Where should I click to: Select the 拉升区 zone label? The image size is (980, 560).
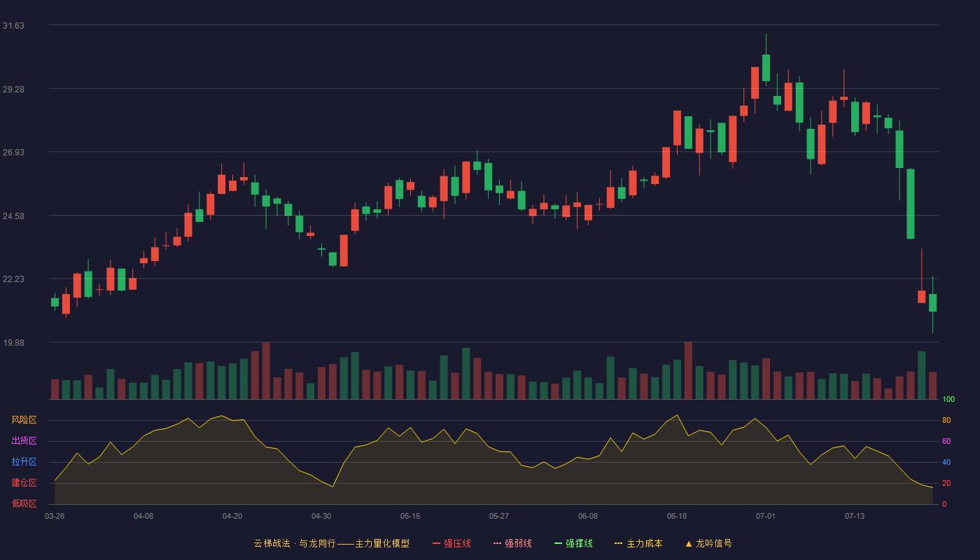click(x=24, y=462)
